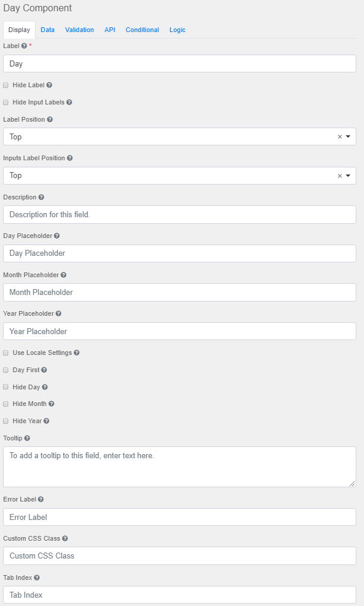Expand the Inputs Label Position dropdown

coord(348,176)
